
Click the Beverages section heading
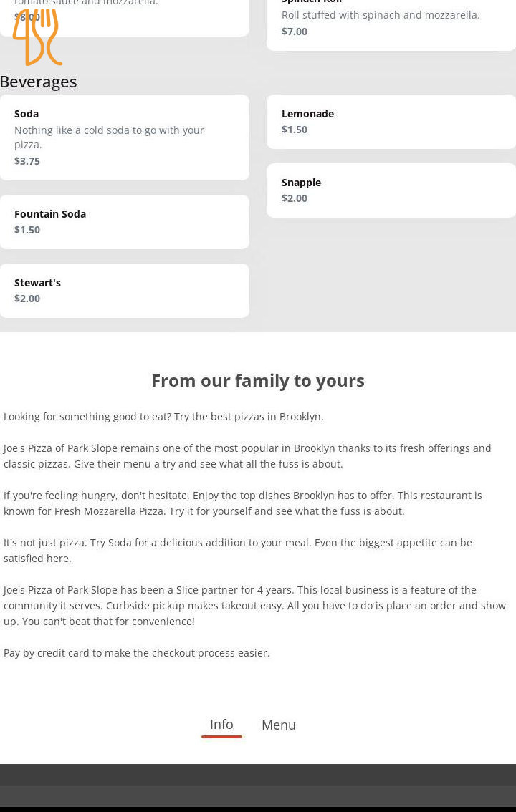(x=39, y=82)
